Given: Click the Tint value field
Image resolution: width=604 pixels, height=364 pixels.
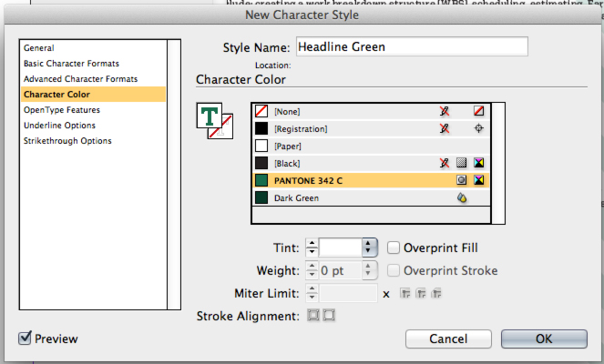Looking at the screenshot, I should (x=341, y=248).
